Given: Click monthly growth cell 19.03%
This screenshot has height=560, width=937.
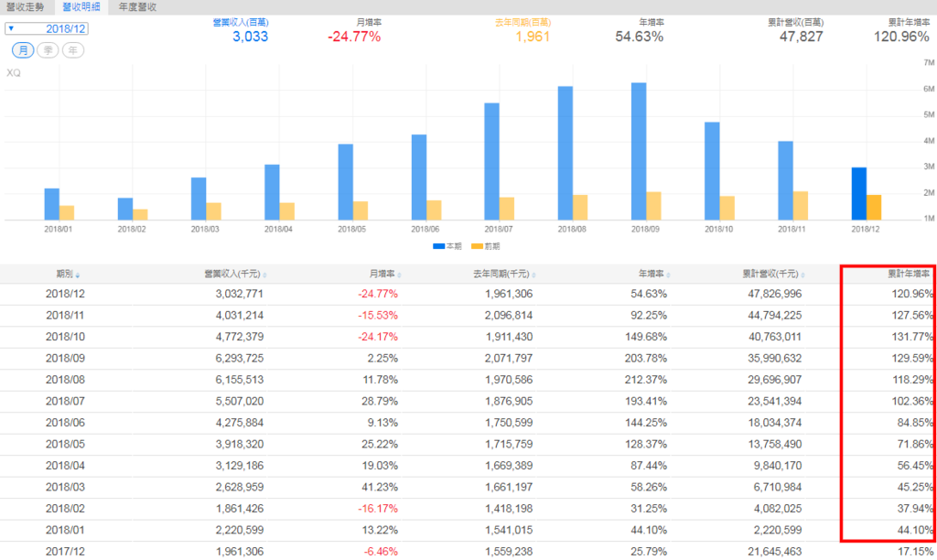Looking at the screenshot, I should point(380,466).
